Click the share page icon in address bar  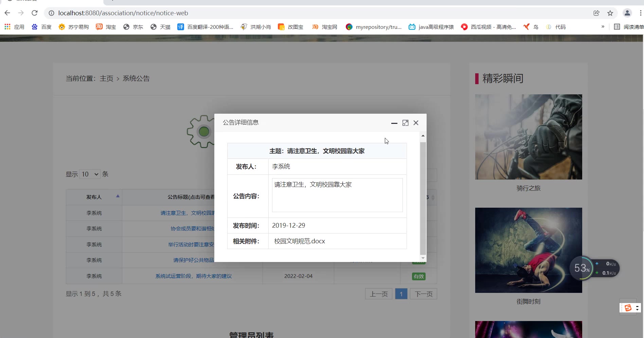(596, 13)
